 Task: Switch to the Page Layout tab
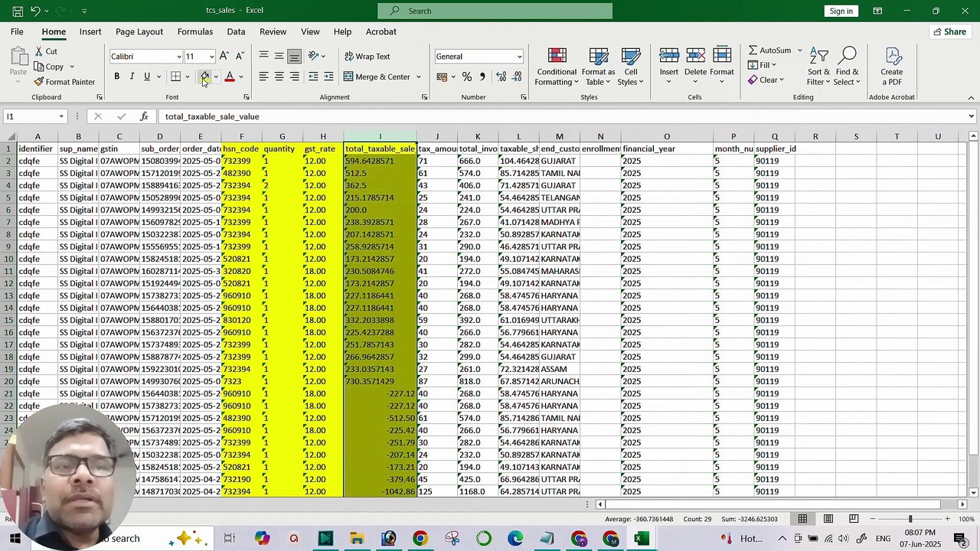pos(139,31)
